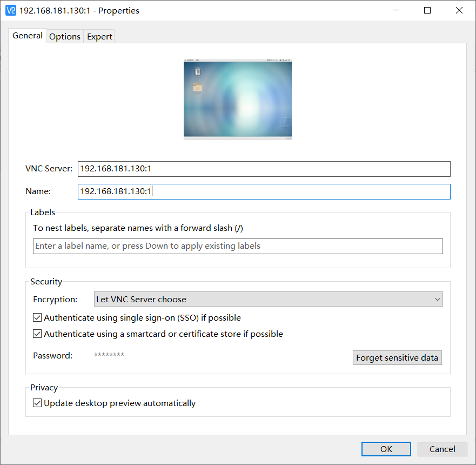This screenshot has height=465, width=476.
Task: Disable single sign-on (SSO) authentication checkbox
Action: (x=37, y=318)
